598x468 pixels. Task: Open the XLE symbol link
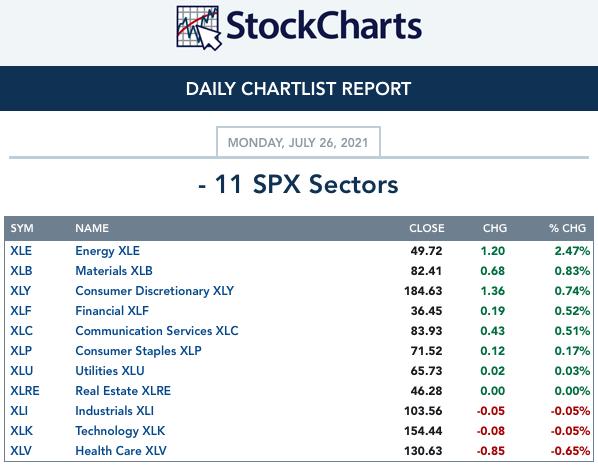tap(21, 251)
